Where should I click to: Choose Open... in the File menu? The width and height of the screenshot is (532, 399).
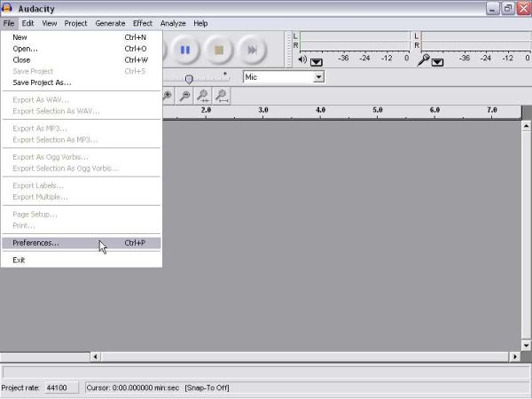82,49
